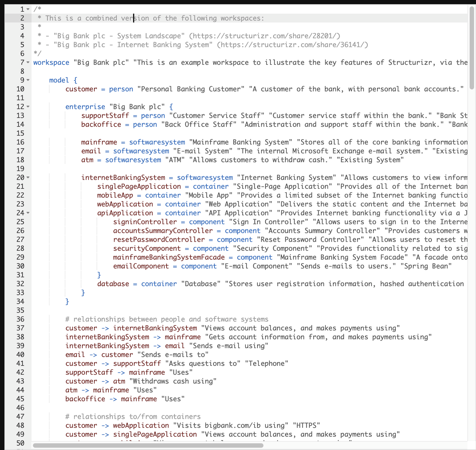Select line number 10 in the gutter

[20, 89]
